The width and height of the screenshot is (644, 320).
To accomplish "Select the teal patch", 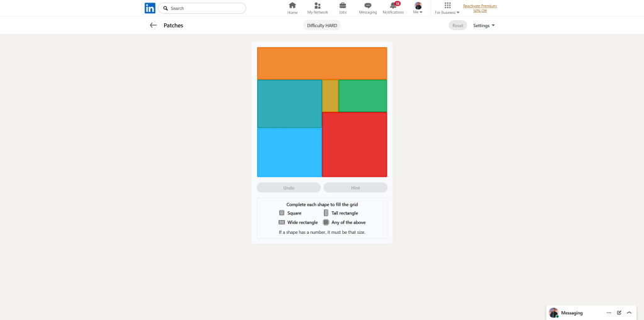I will pyautogui.click(x=289, y=104).
